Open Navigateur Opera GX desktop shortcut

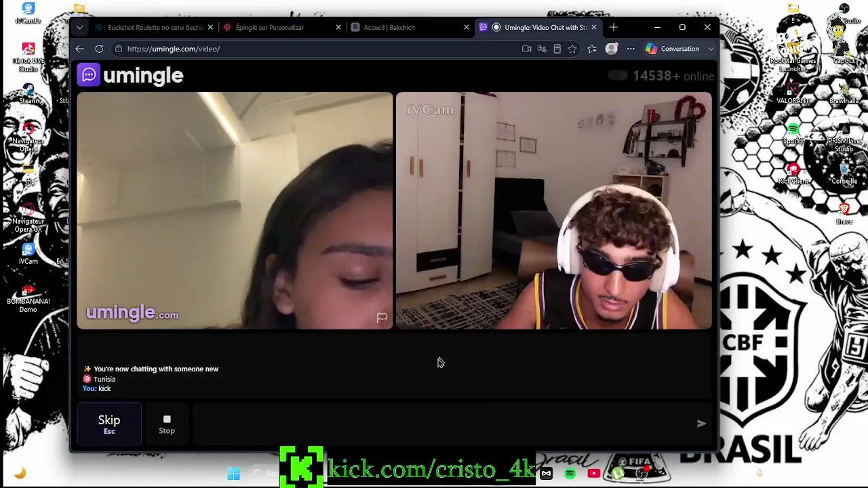click(x=28, y=217)
